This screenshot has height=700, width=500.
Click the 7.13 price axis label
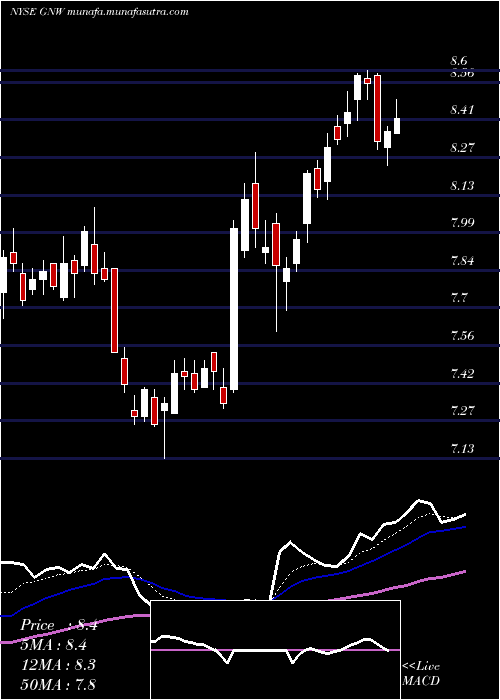click(462, 449)
